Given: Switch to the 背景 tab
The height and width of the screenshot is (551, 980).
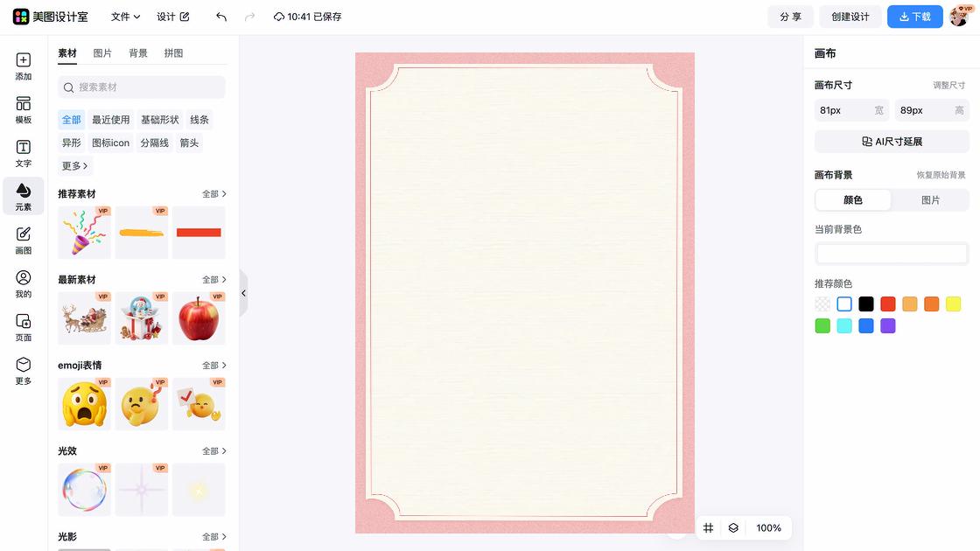Looking at the screenshot, I should click(137, 52).
